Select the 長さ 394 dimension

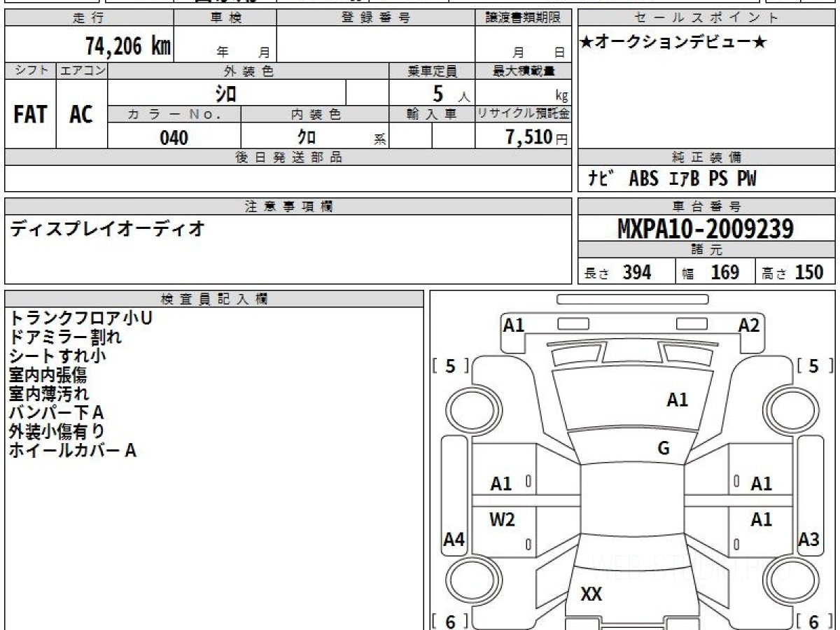618,272
